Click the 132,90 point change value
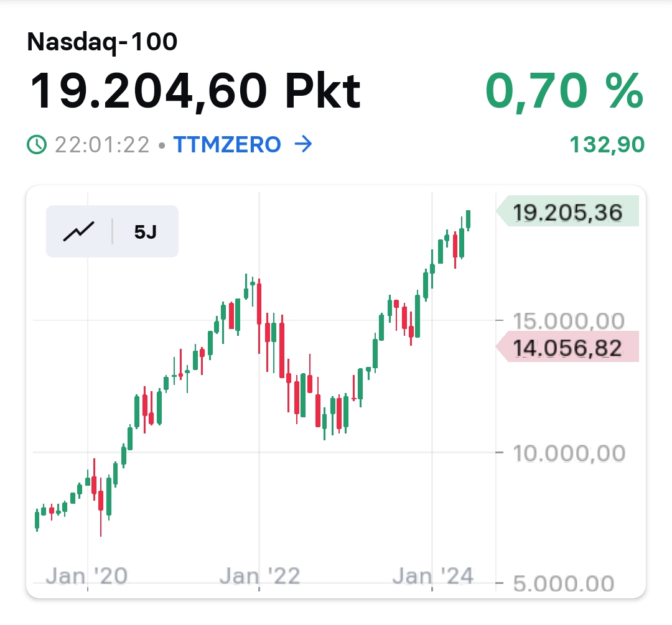 607,146
